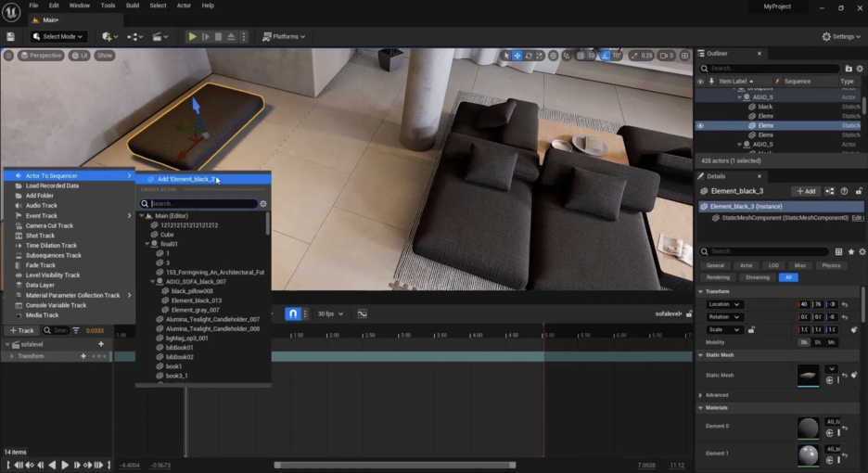
Task: Collapse the Transform section in Details
Action: click(x=701, y=291)
